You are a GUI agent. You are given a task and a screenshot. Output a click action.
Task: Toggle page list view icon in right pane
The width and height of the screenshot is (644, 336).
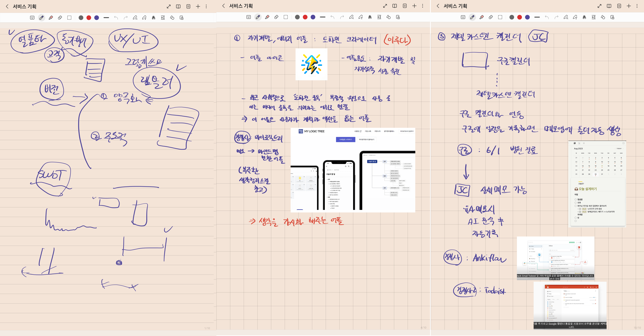tap(619, 6)
